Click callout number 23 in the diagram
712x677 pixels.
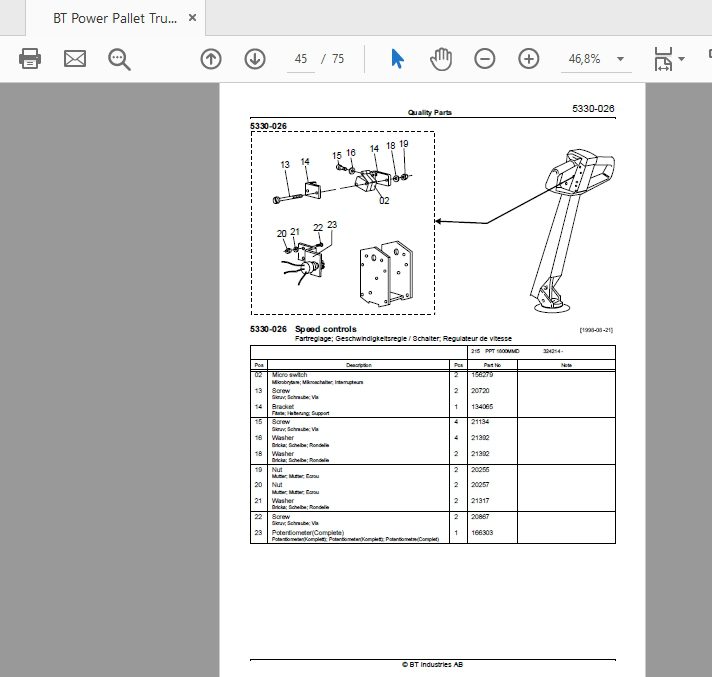(332, 225)
